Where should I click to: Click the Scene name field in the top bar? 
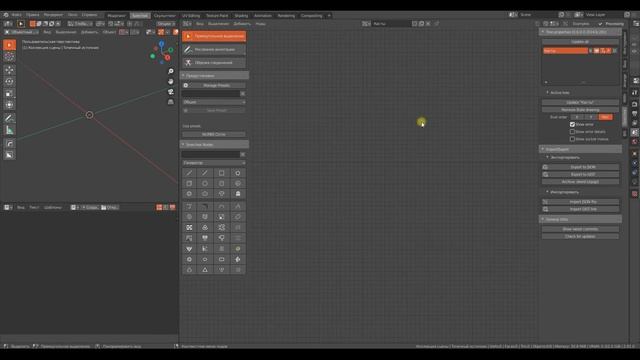tap(537, 15)
